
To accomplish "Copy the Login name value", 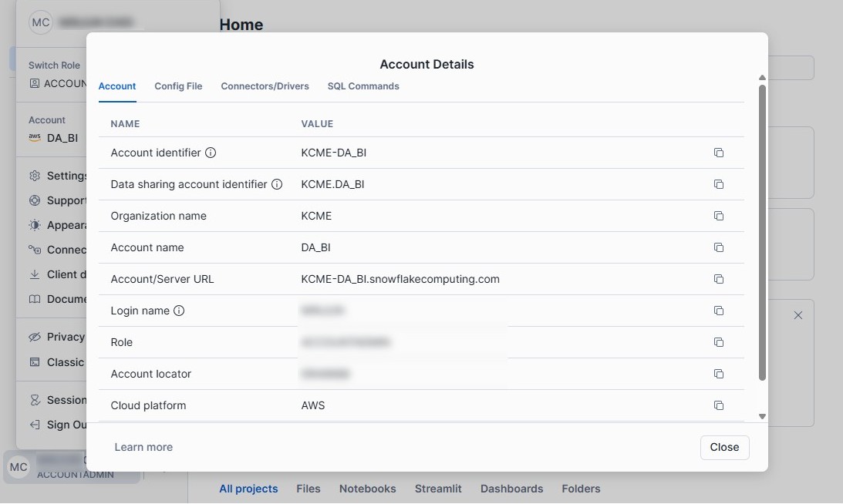I will pos(718,311).
